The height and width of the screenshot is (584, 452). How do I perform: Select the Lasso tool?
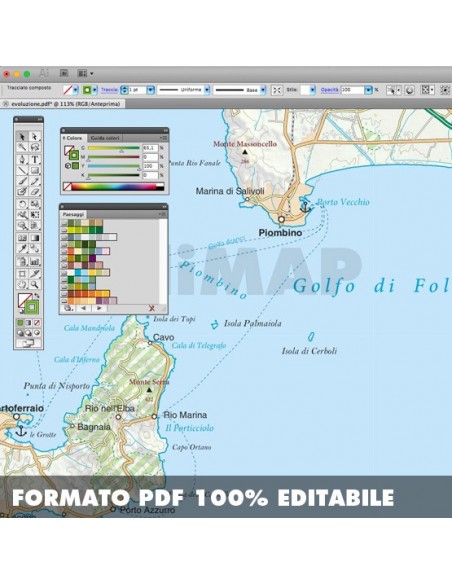(35, 147)
